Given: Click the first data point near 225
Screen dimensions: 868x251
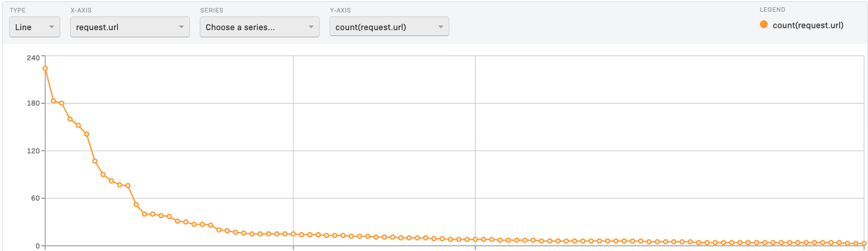Looking at the screenshot, I should [45, 68].
